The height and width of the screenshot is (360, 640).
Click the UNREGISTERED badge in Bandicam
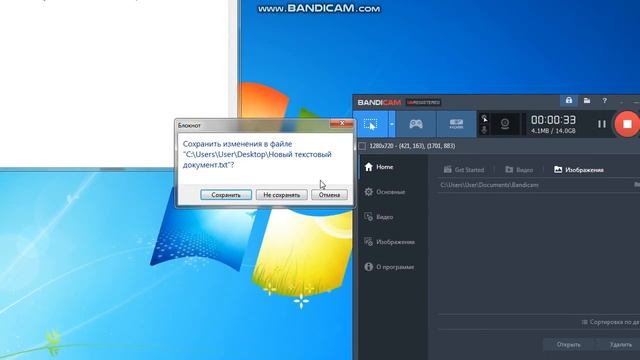(423, 102)
